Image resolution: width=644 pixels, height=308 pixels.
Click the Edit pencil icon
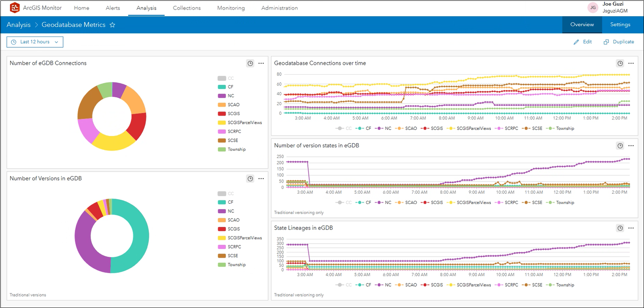(576, 42)
